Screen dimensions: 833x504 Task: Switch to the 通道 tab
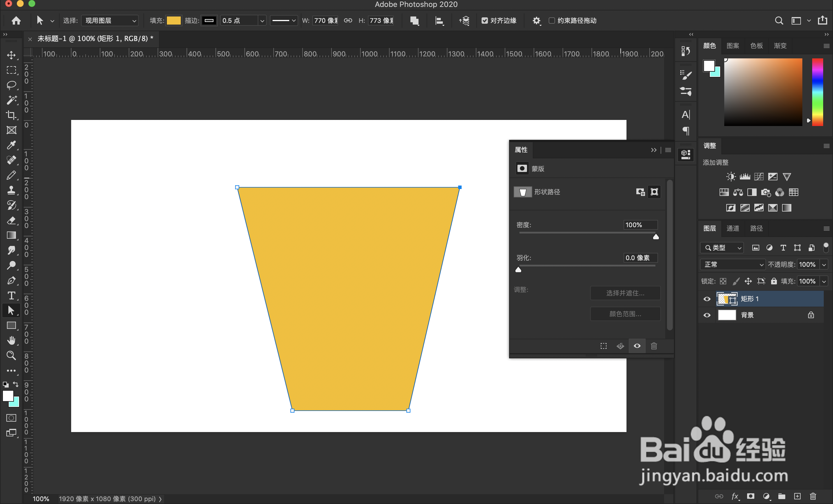coord(733,228)
